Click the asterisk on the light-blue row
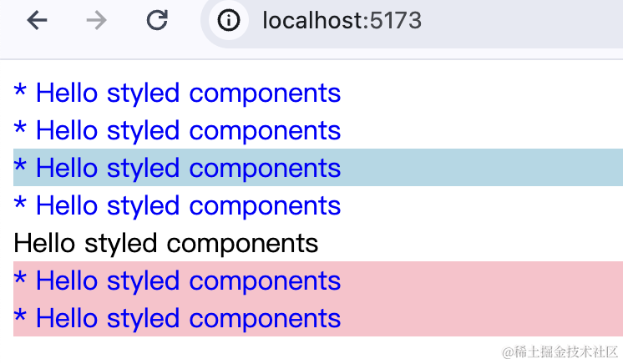The height and width of the screenshot is (364, 623). [x=20, y=164]
